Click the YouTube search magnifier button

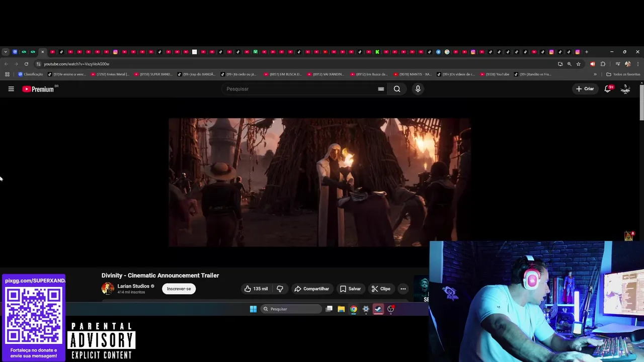point(397,89)
